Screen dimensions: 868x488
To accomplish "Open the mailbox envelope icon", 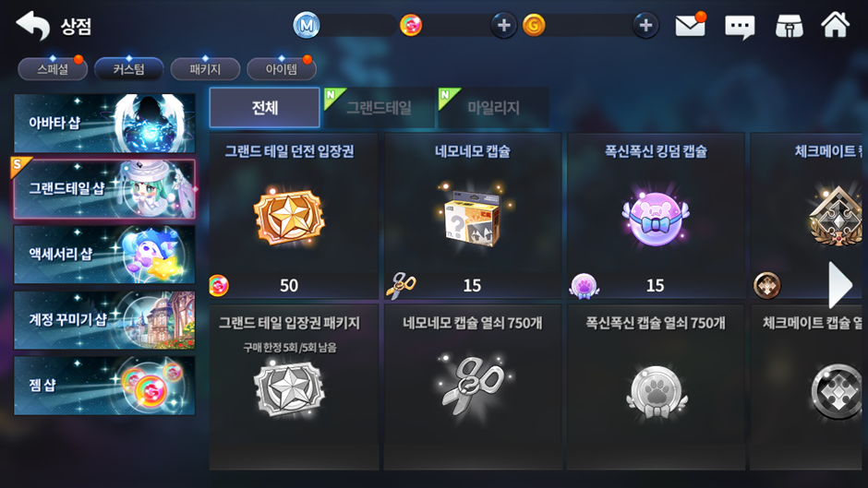I will coord(690,26).
